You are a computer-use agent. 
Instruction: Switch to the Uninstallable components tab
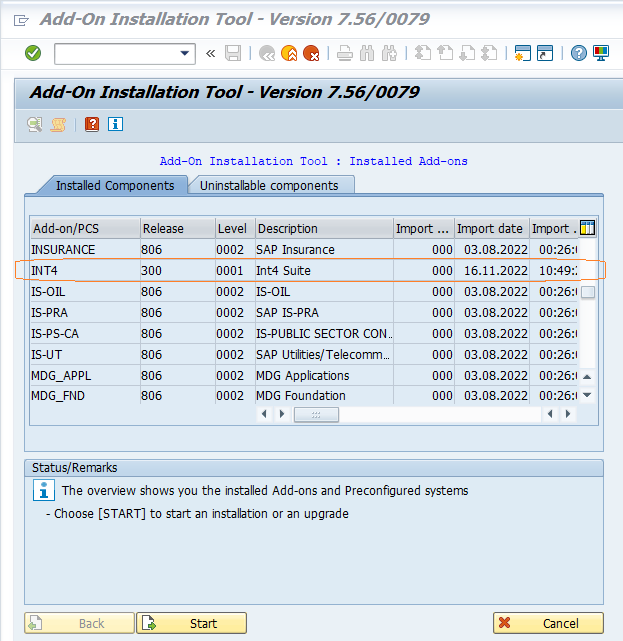pos(269,185)
